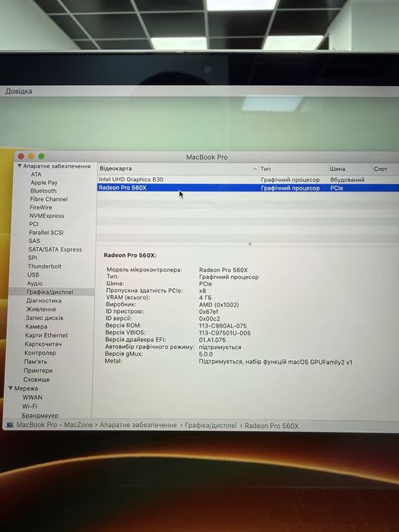
Task: Click the device ID value 0x67ef
Action: (x=209, y=312)
